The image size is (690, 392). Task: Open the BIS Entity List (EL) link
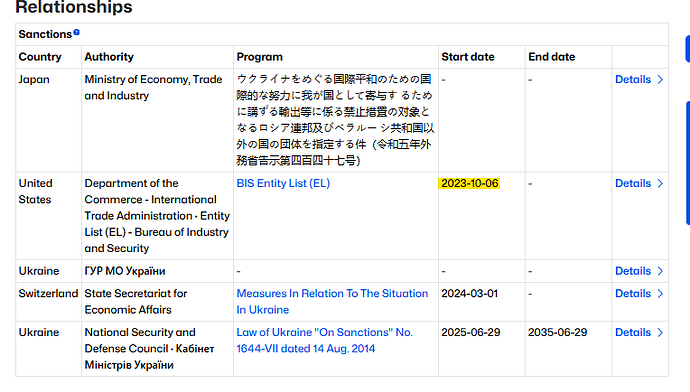[283, 183]
